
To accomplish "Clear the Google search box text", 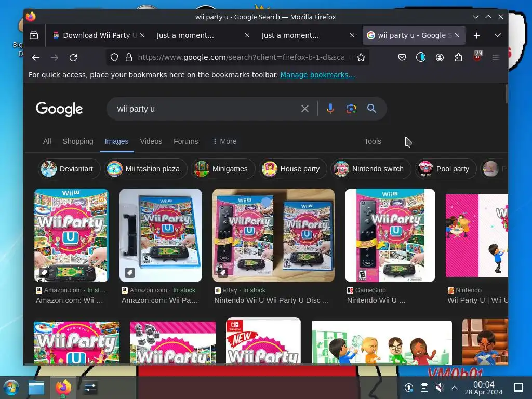I will tap(304, 109).
